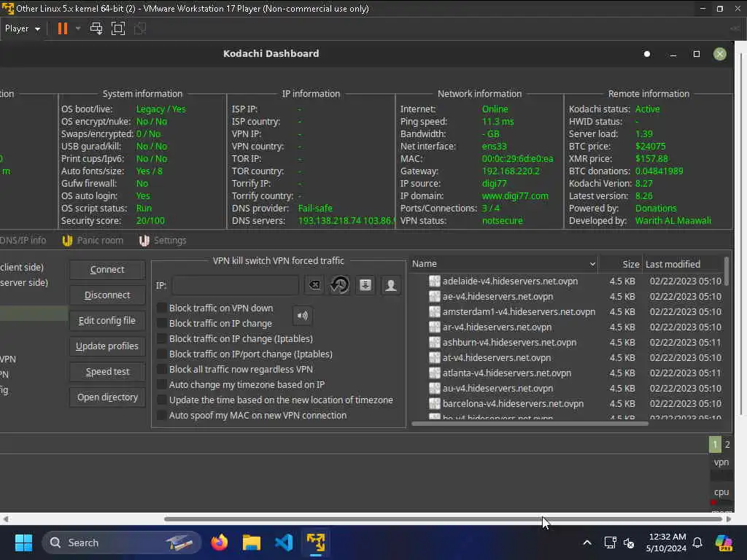
Task: Check Auto change my timezone based on IP
Action: 162,384
